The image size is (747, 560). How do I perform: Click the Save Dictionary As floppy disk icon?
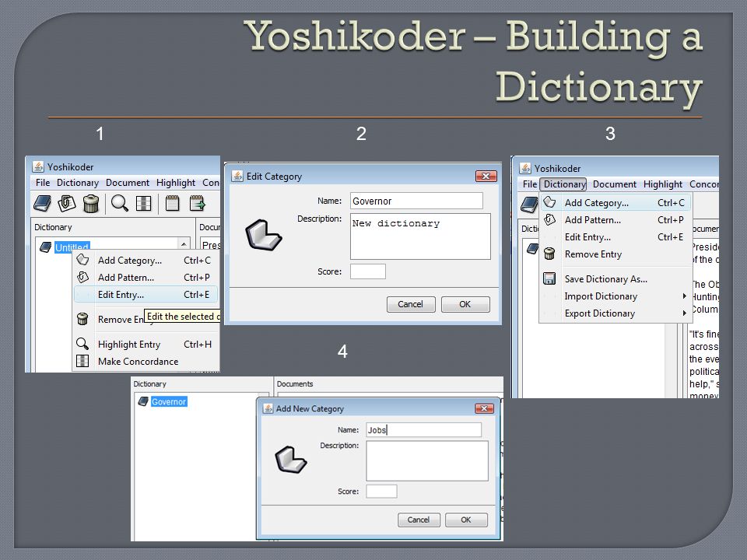pos(549,278)
